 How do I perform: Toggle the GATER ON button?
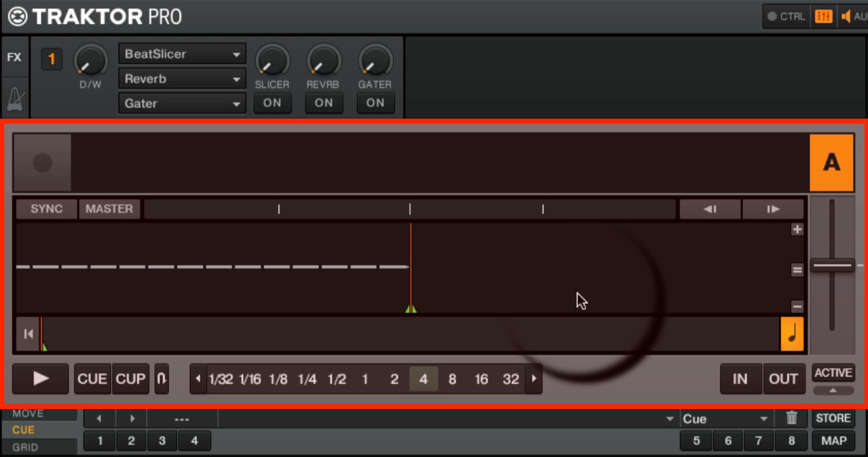click(375, 103)
